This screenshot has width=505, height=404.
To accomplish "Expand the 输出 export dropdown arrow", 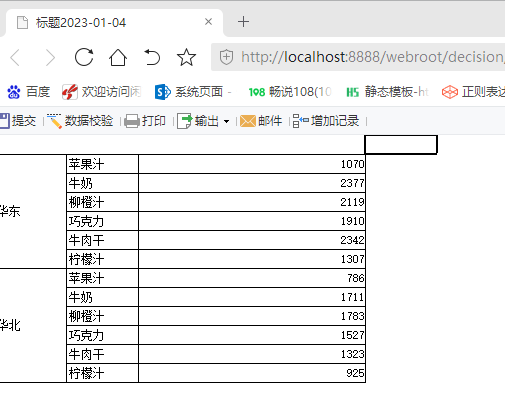I will tap(226, 121).
